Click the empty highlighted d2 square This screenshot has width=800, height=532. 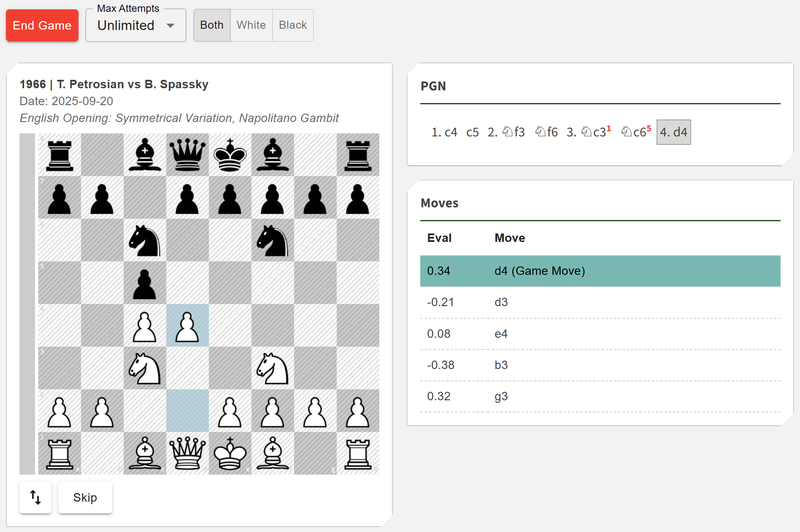point(187,411)
